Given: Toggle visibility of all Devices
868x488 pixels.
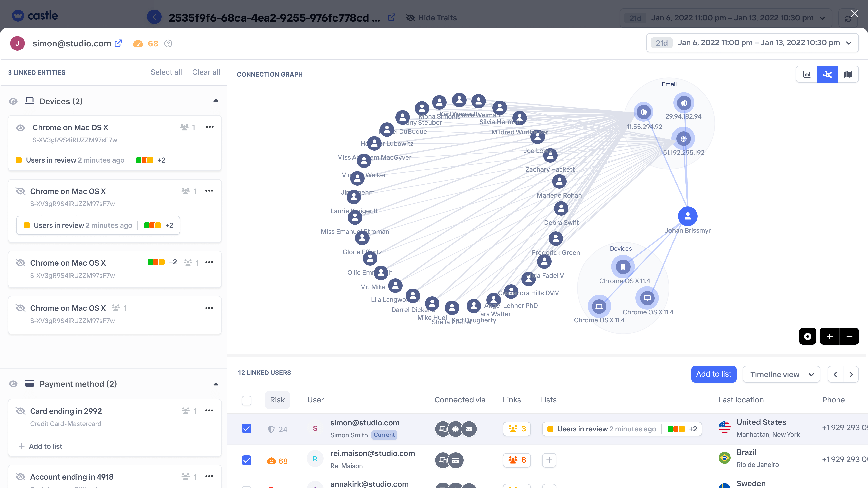Looking at the screenshot, I should 13,101.
